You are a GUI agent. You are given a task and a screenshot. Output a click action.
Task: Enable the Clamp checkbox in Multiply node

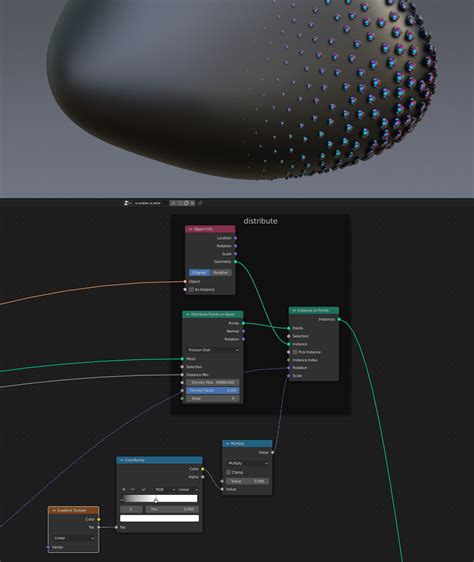tap(228, 472)
